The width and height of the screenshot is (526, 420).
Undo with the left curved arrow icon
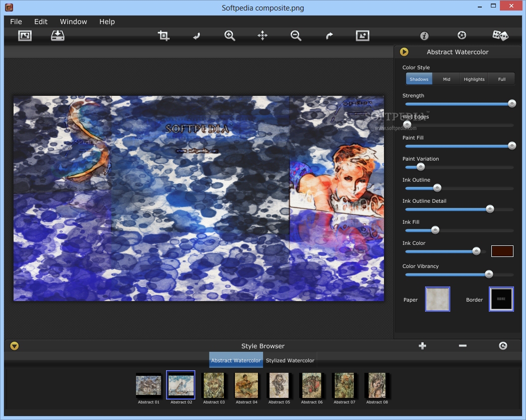point(197,36)
